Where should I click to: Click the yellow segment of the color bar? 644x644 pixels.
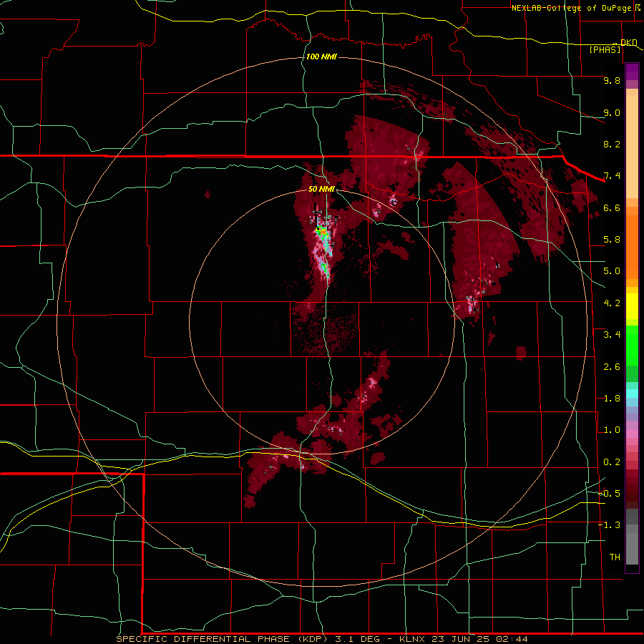pyautogui.click(x=632, y=306)
